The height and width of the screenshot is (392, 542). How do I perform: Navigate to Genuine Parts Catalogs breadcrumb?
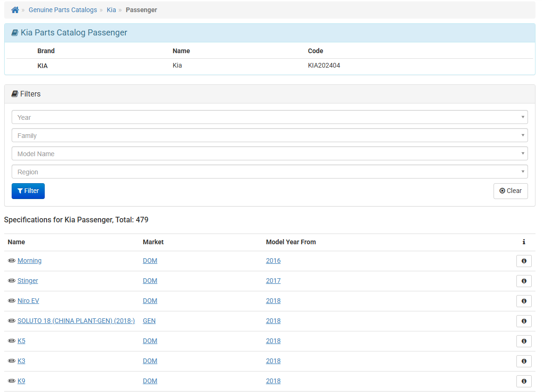63,10
